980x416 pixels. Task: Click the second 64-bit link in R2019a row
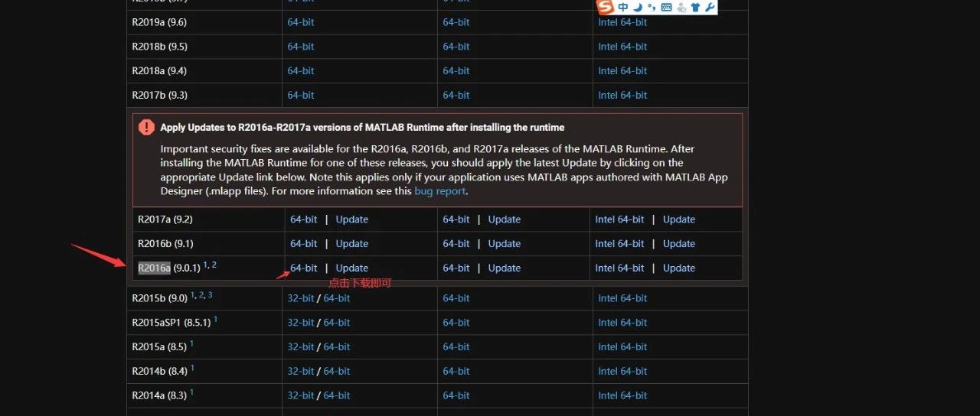point(456,22)
